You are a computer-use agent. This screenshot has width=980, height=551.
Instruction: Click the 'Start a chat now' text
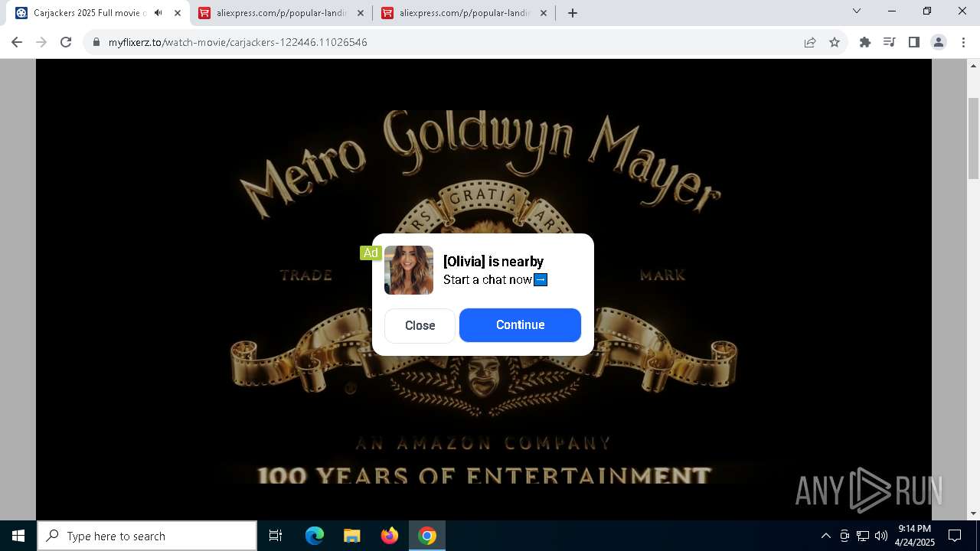[x=488, y=279]
